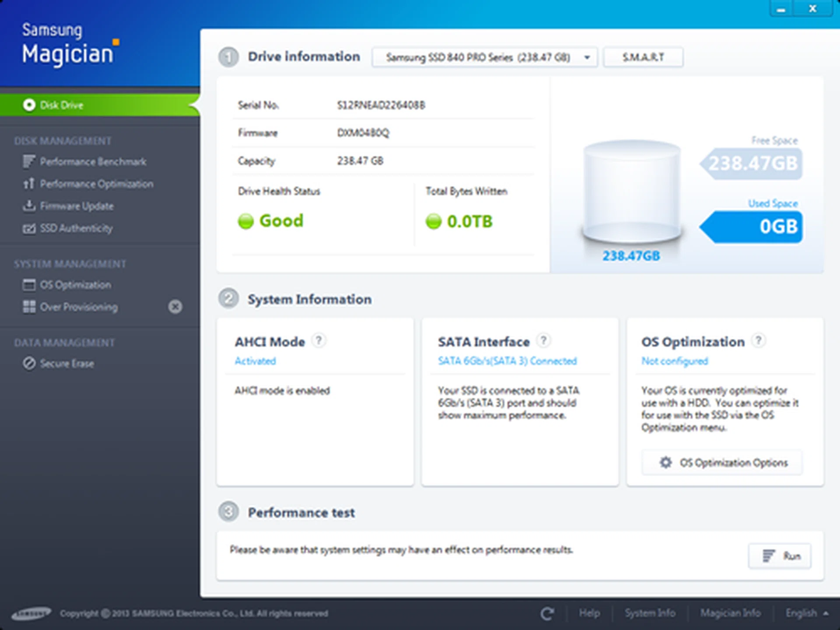The height and width of the screenshot is (630, 840).
Task: Open OS Optimization Options button
Action: coord(722,462)
